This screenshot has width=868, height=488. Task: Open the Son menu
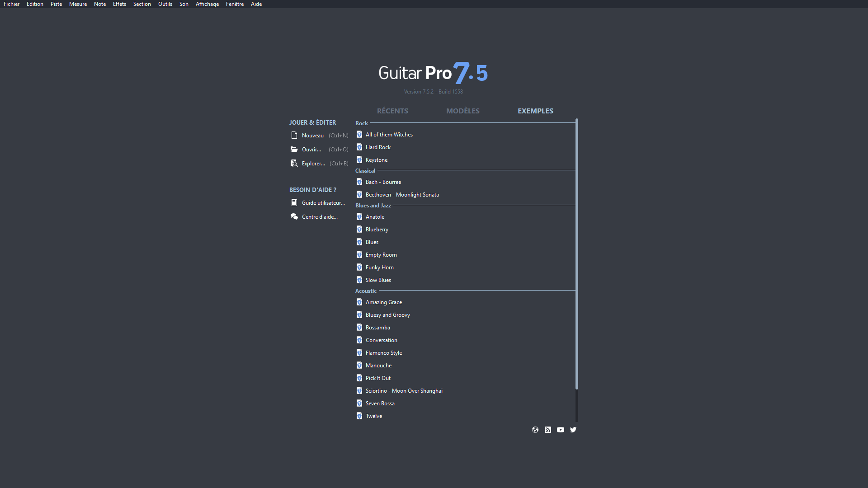click(x=184, y=4)
